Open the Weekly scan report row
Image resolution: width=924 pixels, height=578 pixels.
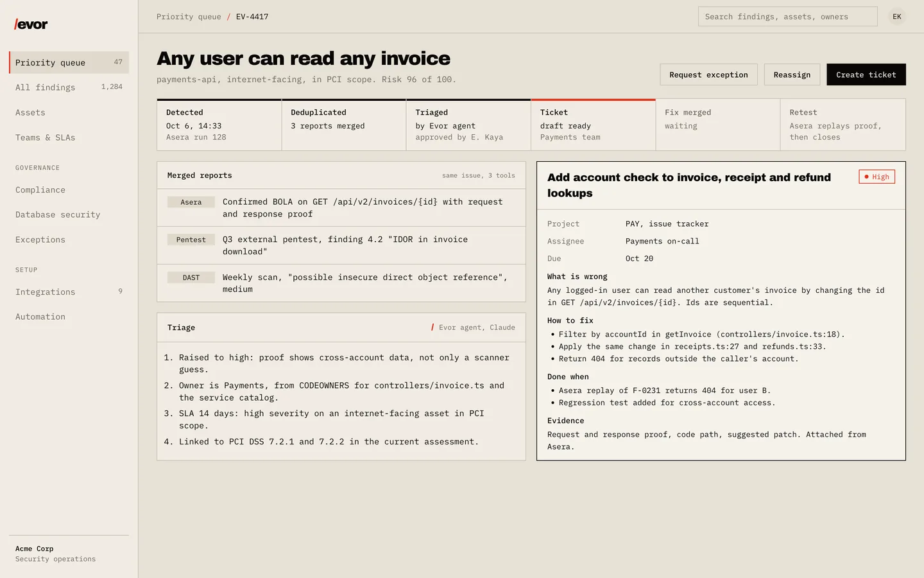341,283
